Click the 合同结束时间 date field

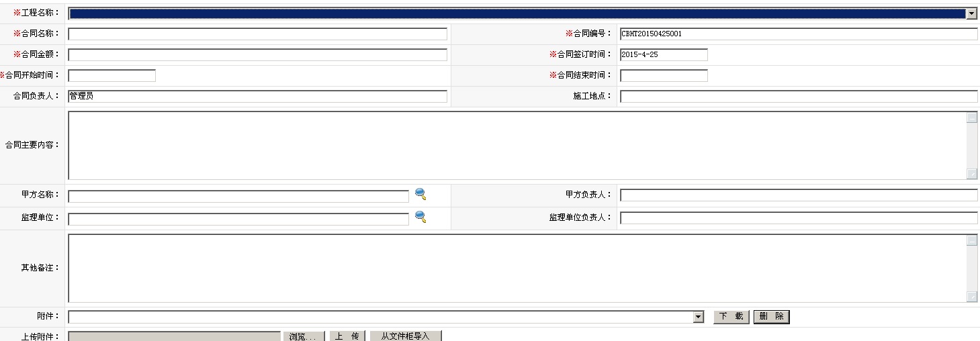(x=664, y=75)
